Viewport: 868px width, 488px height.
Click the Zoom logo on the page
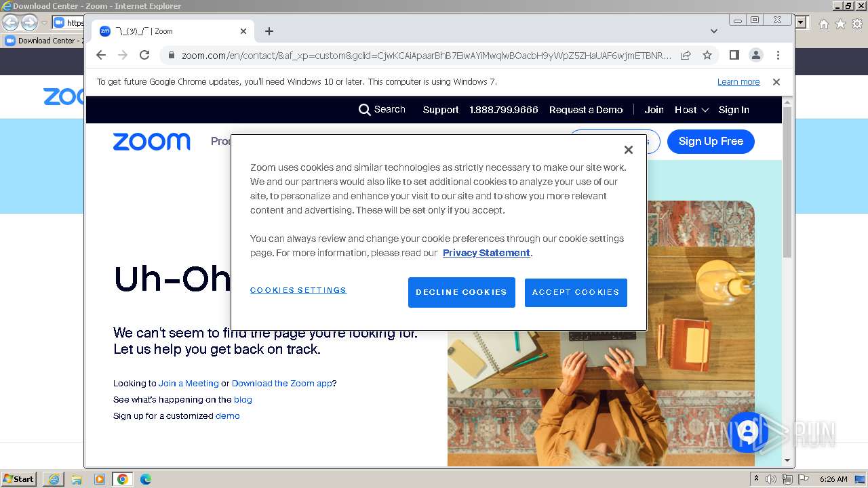(x=152, y=142)
